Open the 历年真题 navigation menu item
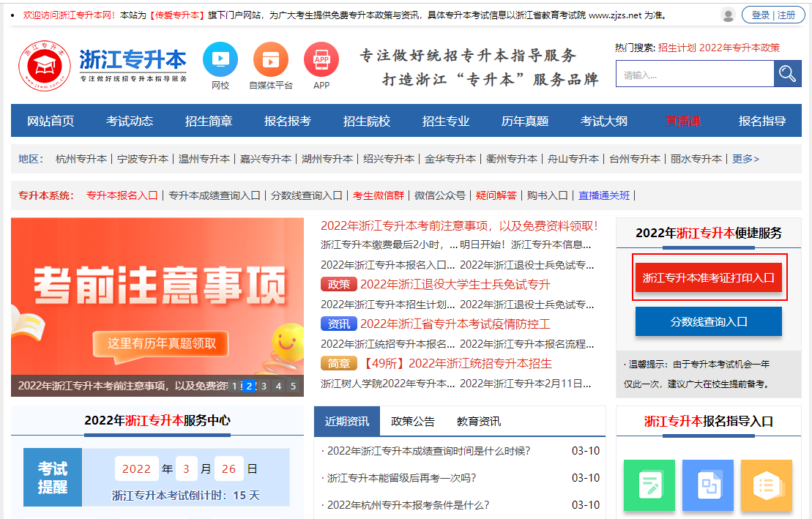This screenshot has width=812, height=519. pos(525,121)
